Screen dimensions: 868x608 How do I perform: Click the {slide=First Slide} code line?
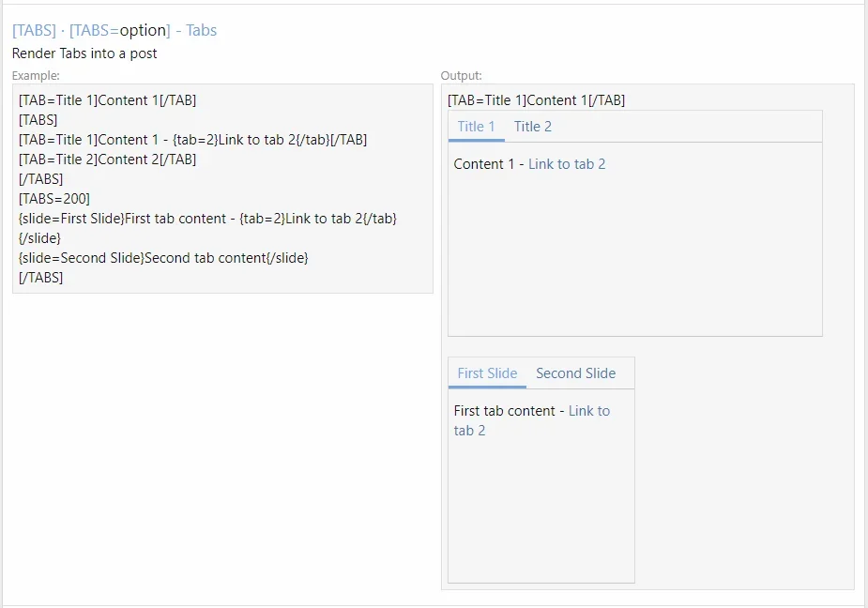click(207, 219)
